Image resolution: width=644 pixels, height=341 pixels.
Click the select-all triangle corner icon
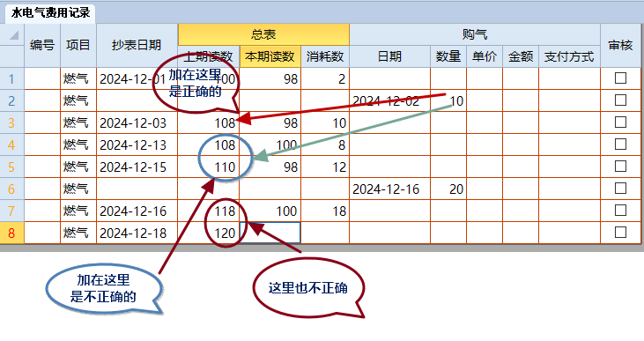click(x=14, y=36)
